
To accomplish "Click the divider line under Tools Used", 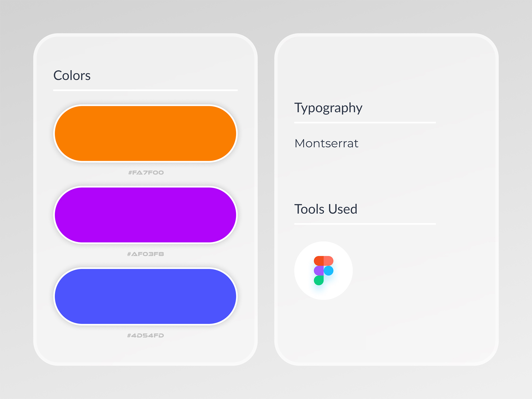I will pyautogui.click(x=365, y=224).
